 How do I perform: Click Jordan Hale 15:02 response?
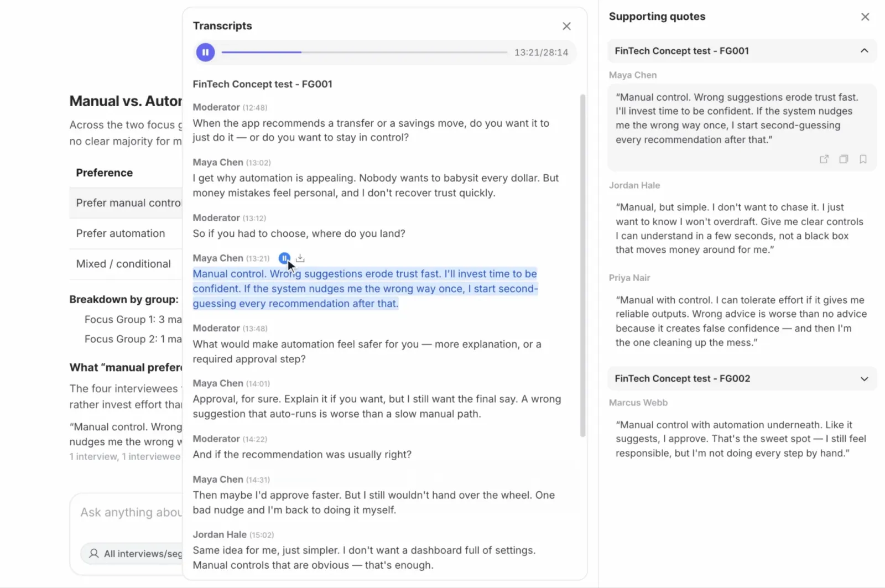point(364,558)
